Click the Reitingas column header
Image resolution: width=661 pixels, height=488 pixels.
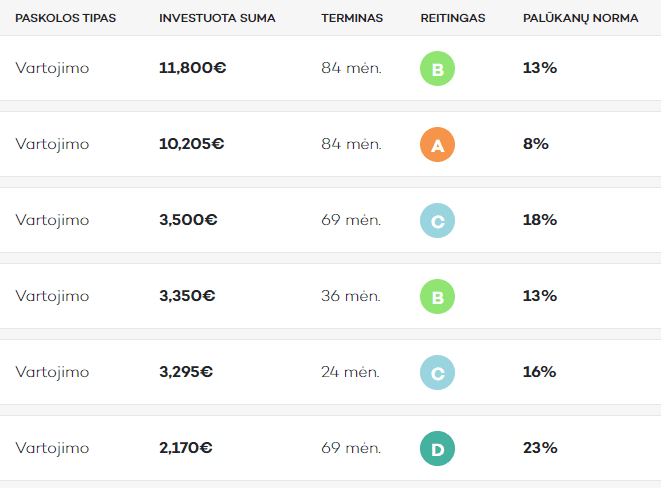click(x=453, y=18)
